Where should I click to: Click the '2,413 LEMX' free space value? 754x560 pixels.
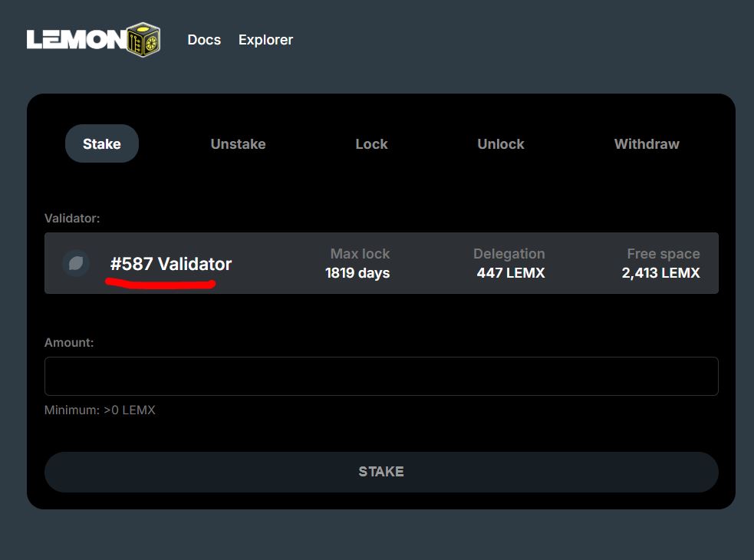click(660, 273)
